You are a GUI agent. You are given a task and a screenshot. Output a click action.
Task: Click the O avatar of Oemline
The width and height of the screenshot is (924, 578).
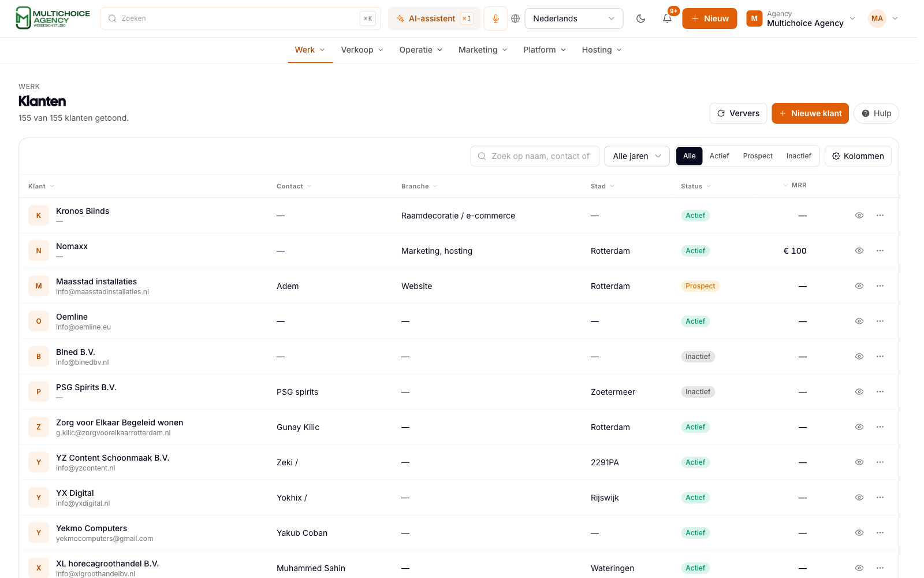39,321
